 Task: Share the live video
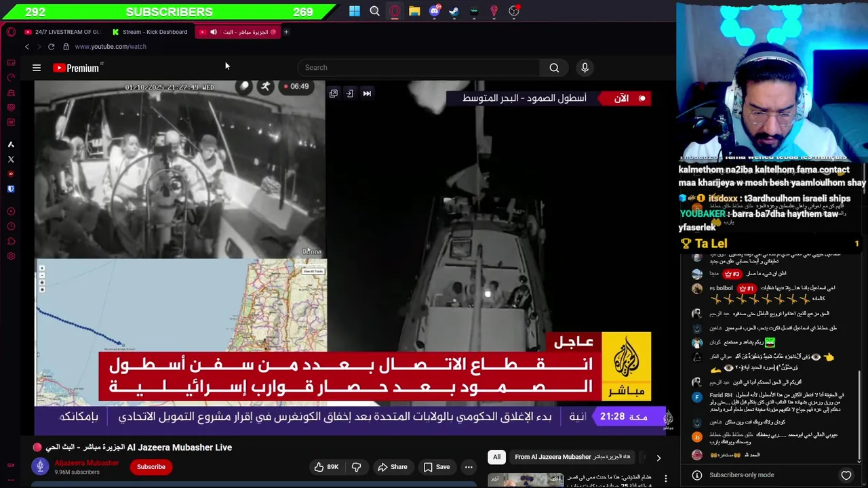point(392,466)
